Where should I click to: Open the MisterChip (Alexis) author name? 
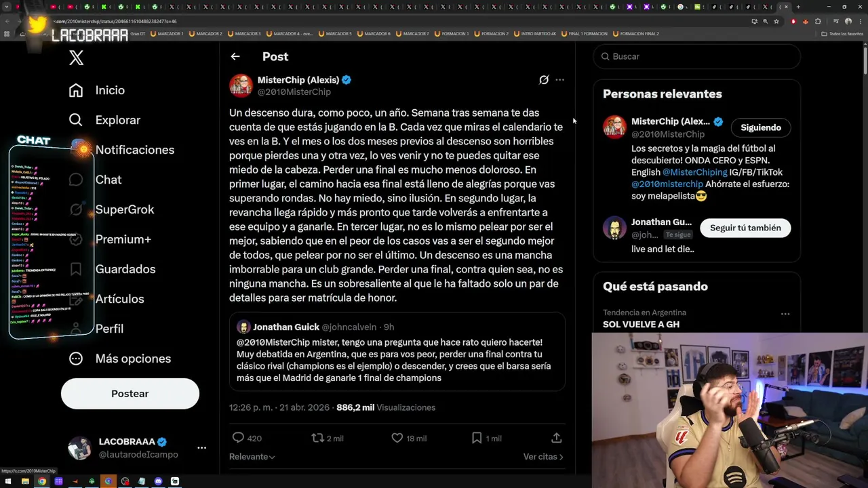298,80
